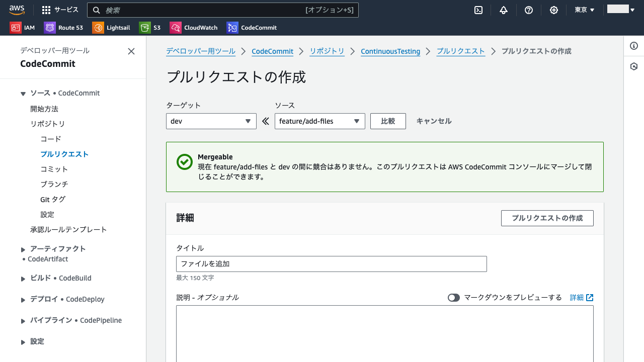Open デベロッパー用ツール breadcrumb link

(201, 51)
